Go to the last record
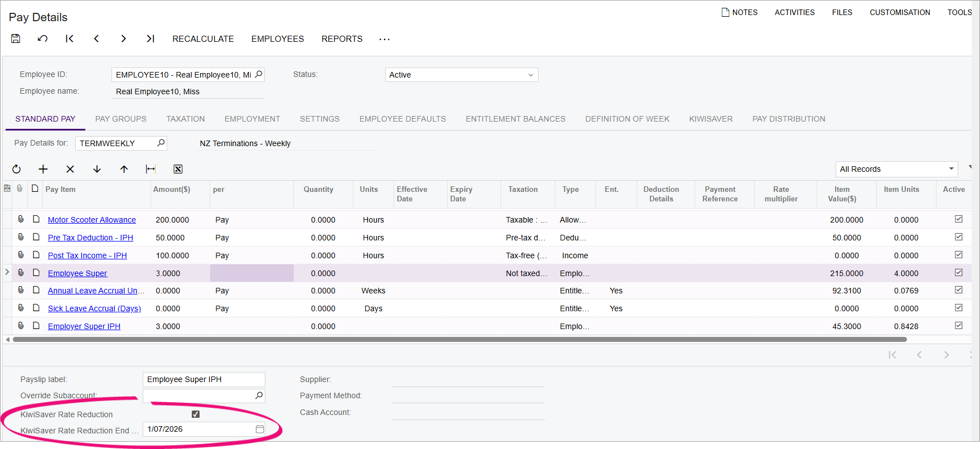The height and width of the screenshot is (449, 980). (x=150, y=38)
